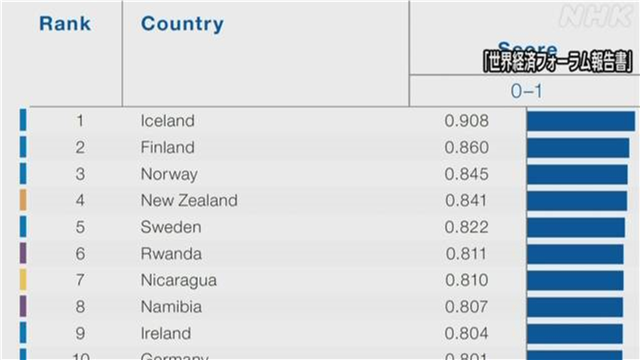The image size is (640, 360).
Task: Click the Namibia row label
Action: point(171,307)
